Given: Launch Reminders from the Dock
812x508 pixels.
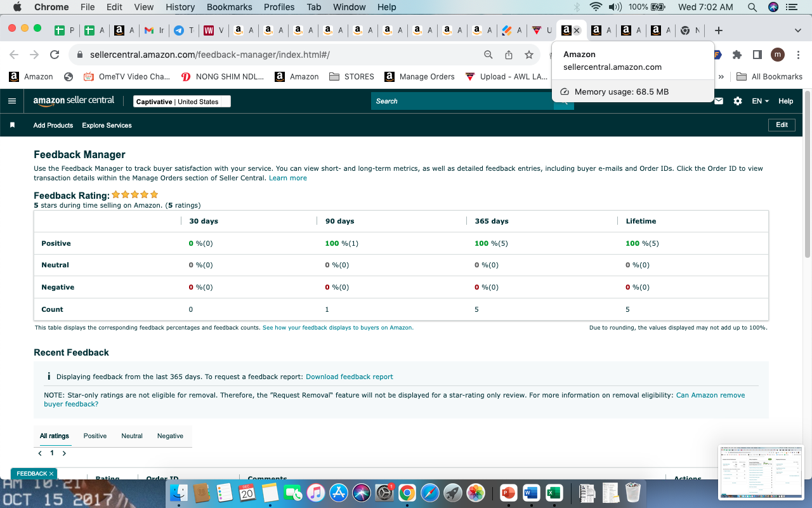Looking at the screenshot, I should 224,493.
